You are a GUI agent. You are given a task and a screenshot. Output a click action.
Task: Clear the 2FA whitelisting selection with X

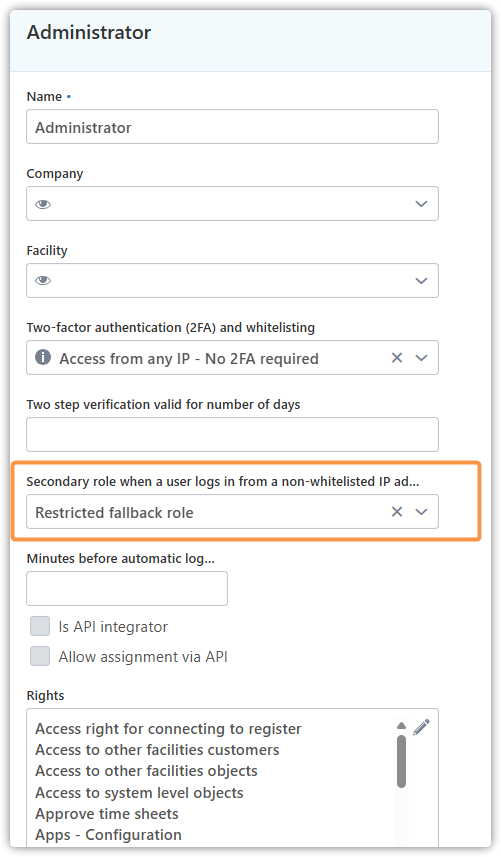click(397, 358)
